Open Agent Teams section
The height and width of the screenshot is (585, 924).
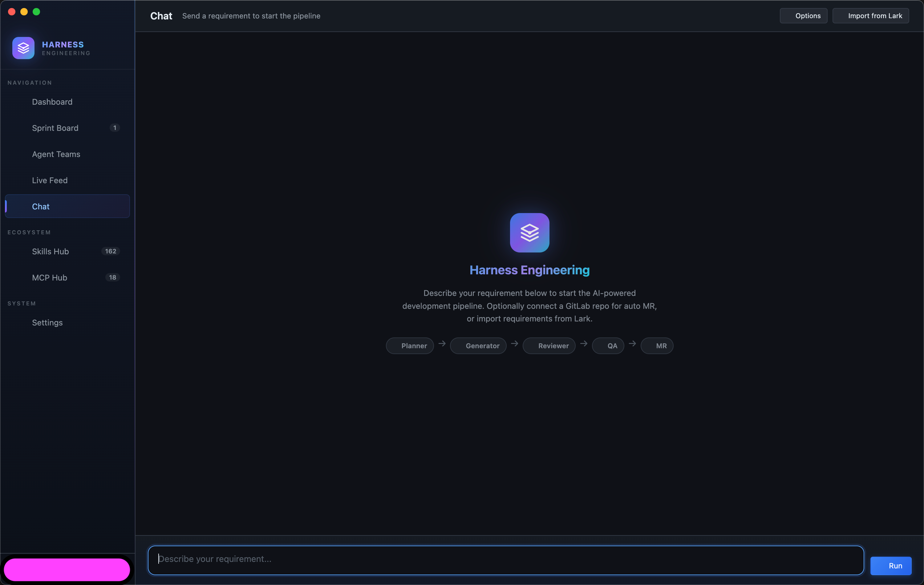[x=67, y=154]
